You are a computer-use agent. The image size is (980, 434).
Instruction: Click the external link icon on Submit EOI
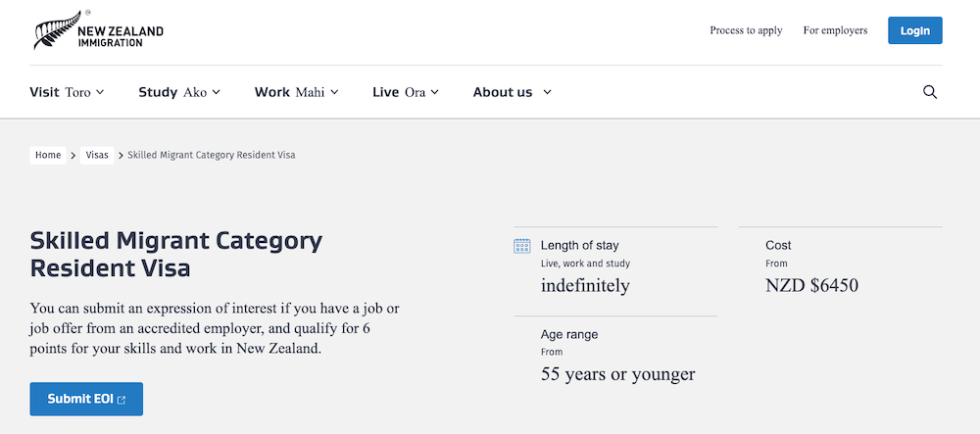click(122, 400)
